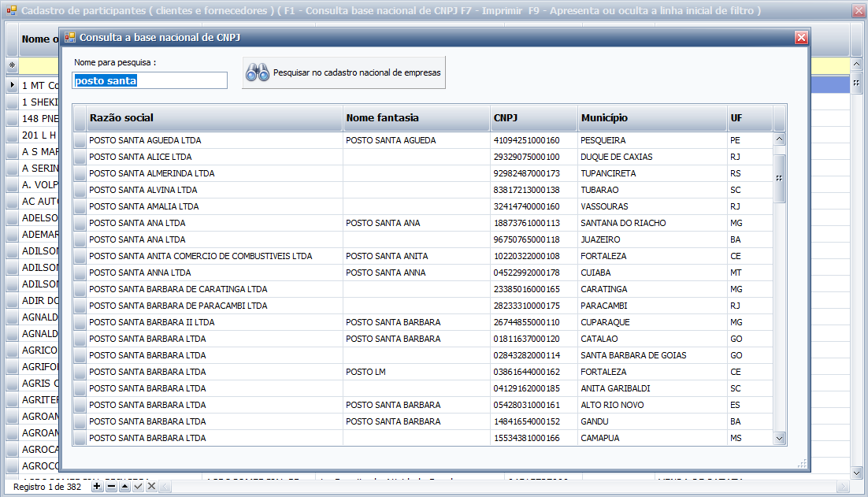Click the binoculars search national registry button
This screenshot has height=497, width=868.
(x=343, y=72)
